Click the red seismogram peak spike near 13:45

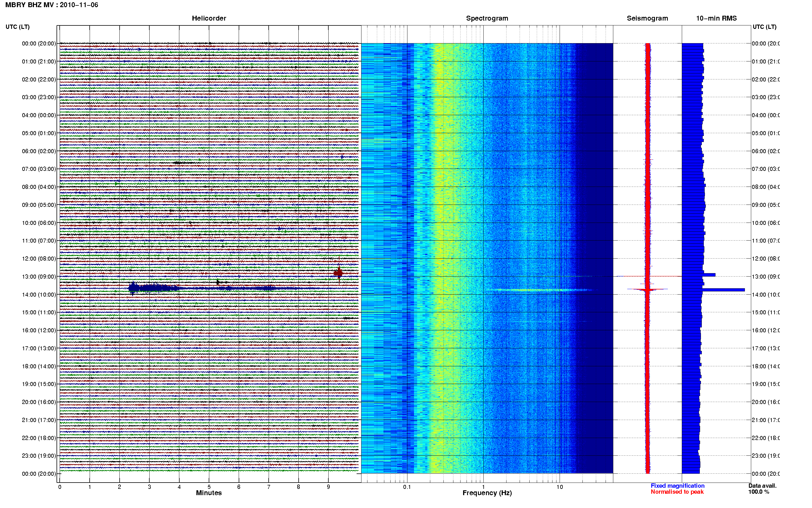pyautogui.click(x=648, y=289)
